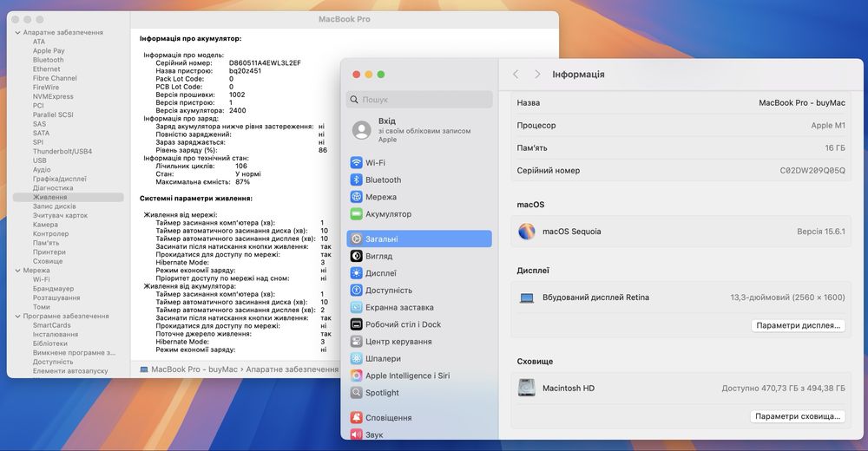Collapse the Мережа tree section in System Information
Viewport: 868px width, 451px height.
(x=17, y=271)
